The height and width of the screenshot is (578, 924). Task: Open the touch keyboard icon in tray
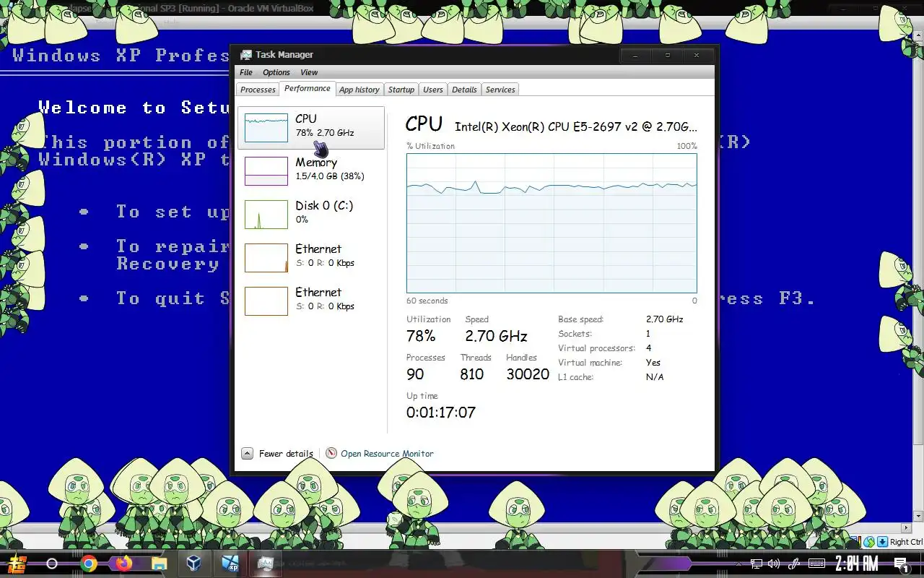click(816, 564)
